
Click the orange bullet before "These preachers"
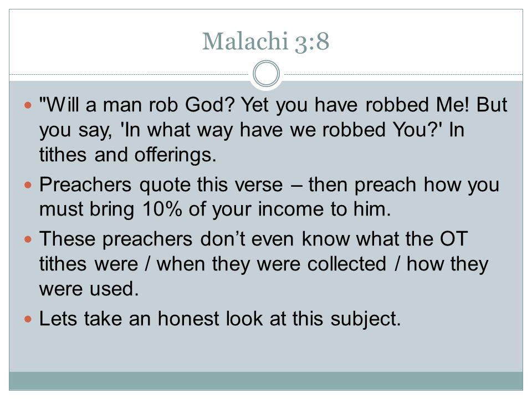coord(28,239)
